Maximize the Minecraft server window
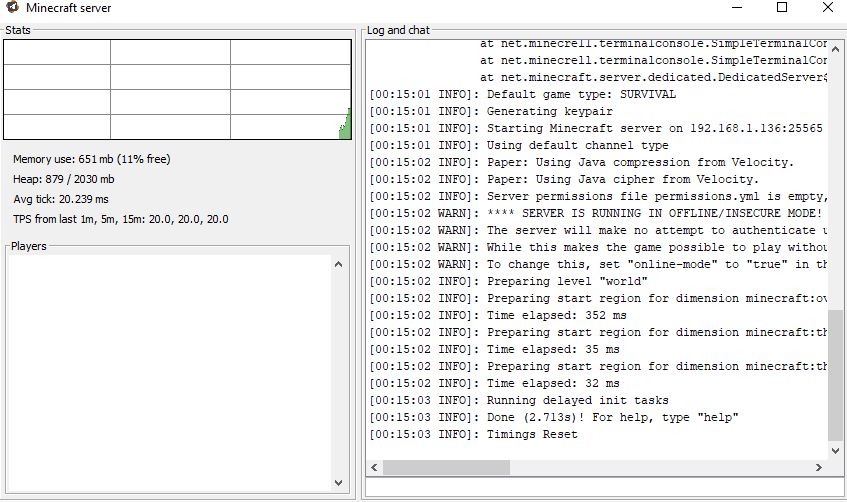This screenshot has height=502, width=847. (x=782, y=8)
